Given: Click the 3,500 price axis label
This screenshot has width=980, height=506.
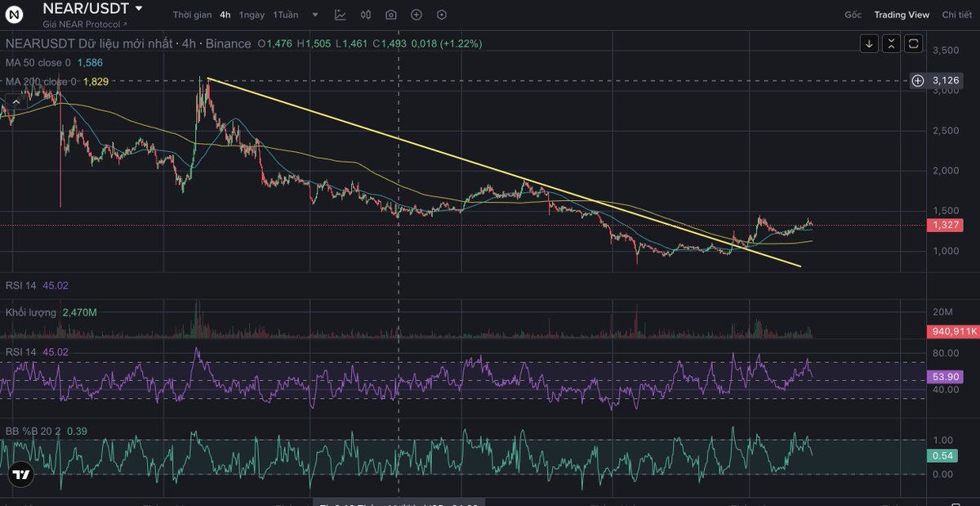Looking at the screenshot, I should point(945,51).
